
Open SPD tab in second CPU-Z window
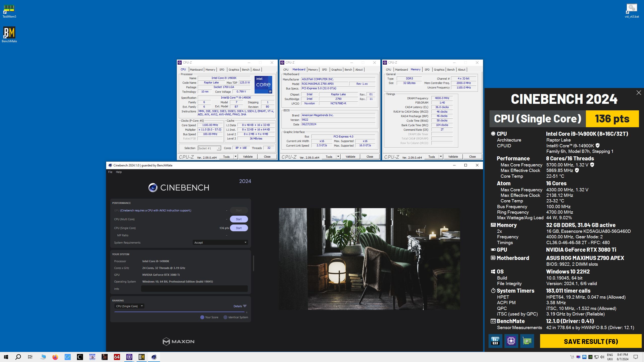(324, 70)
